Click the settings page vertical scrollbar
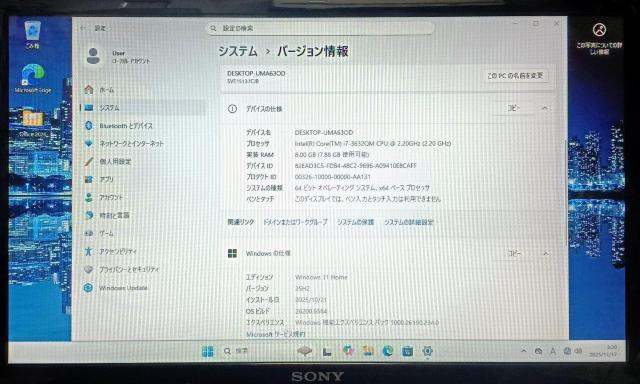Image resolution: width=640 pixels, height=384 pixels. 565,192
